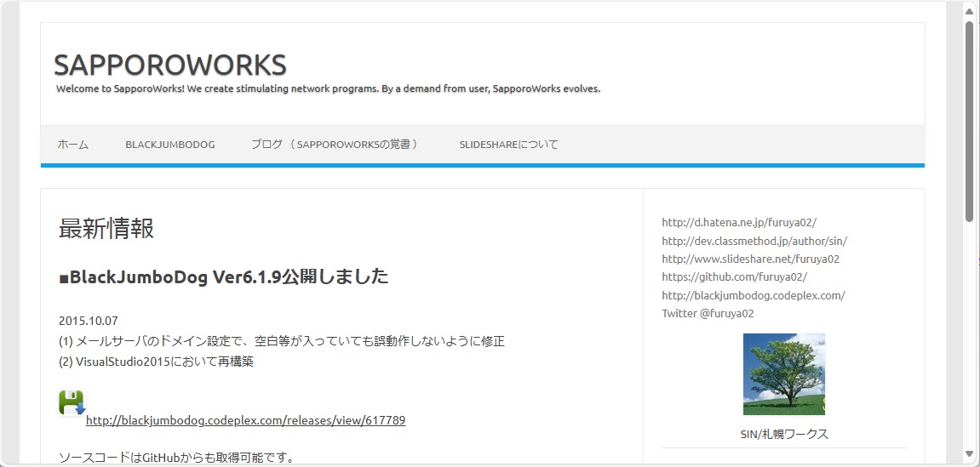The image size is (980, 467).
Task: Open the codeplex releases/view/617789 link
Action: (x=245, y=420)
